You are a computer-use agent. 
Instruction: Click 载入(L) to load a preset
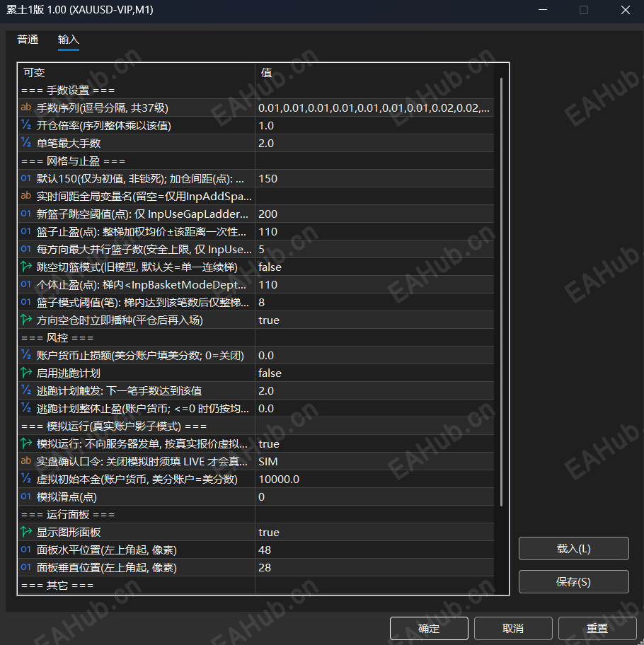(574, 548)
